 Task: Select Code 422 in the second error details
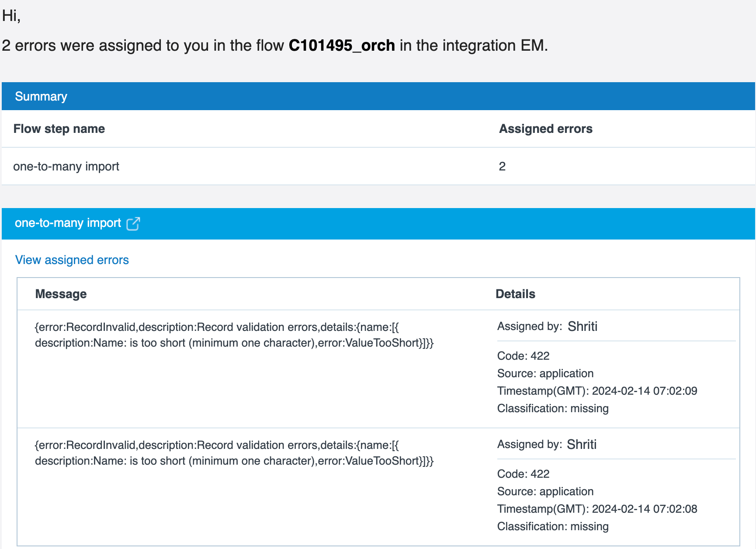523,474
